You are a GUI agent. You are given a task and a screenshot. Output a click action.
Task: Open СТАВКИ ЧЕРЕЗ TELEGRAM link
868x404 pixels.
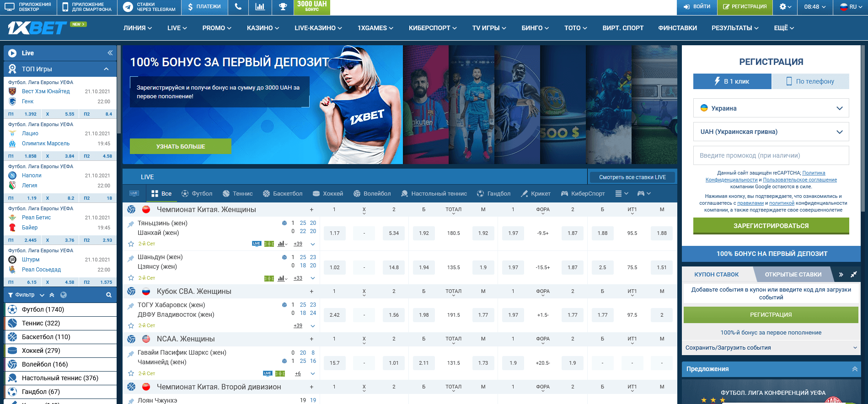tap(149, 7)
